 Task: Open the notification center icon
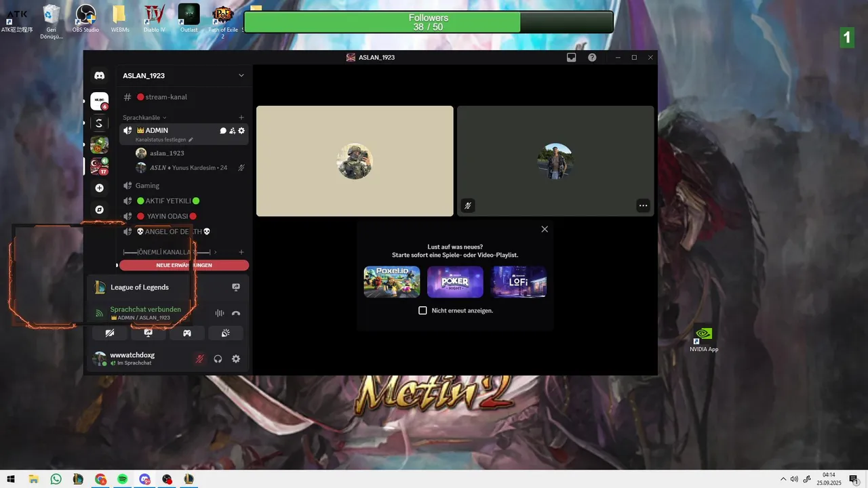854,479
